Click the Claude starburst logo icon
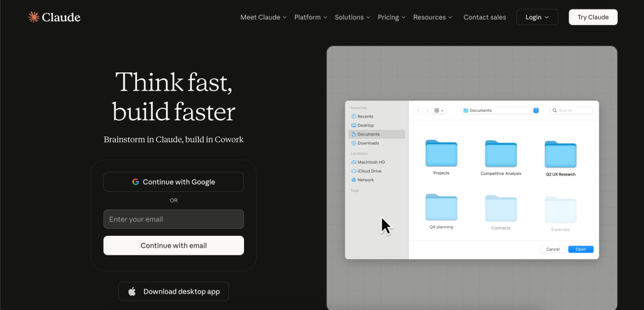 pos(34,17)
